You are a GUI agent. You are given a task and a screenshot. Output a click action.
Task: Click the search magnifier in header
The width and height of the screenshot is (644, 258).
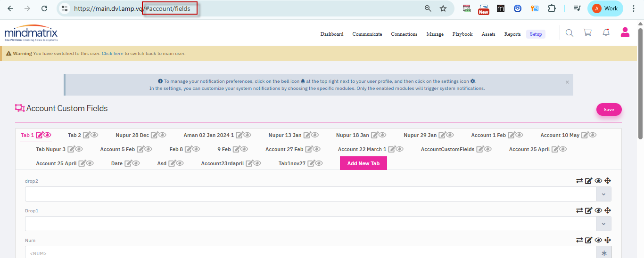570,33
